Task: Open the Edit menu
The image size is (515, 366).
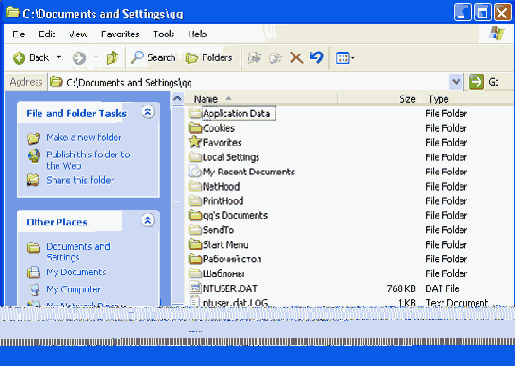Action: 47,34
